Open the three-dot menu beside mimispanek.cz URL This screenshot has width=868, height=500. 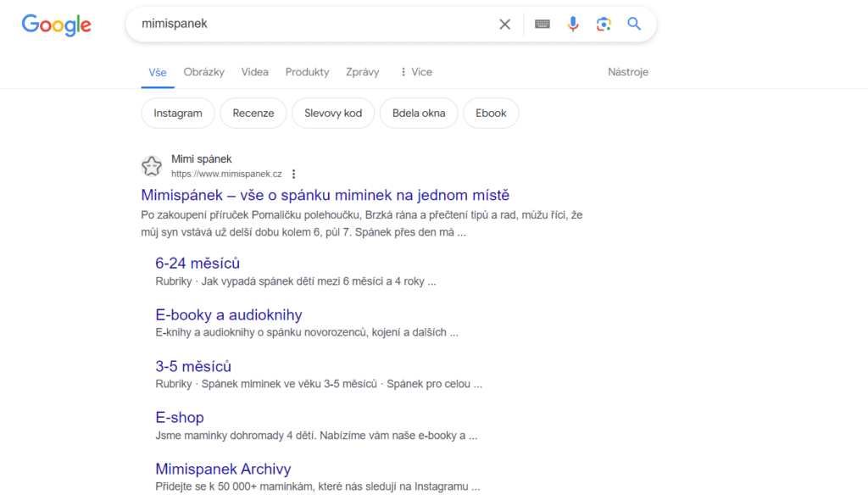click(x=294, y=174)
